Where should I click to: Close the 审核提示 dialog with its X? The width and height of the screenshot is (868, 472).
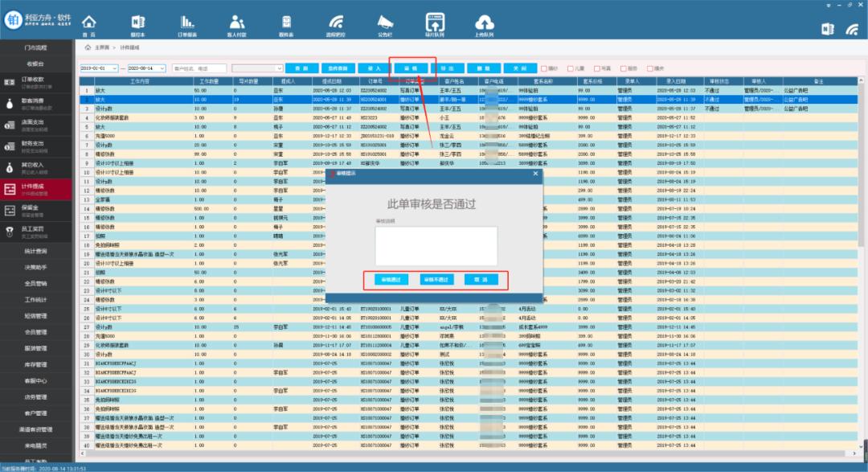535,174
